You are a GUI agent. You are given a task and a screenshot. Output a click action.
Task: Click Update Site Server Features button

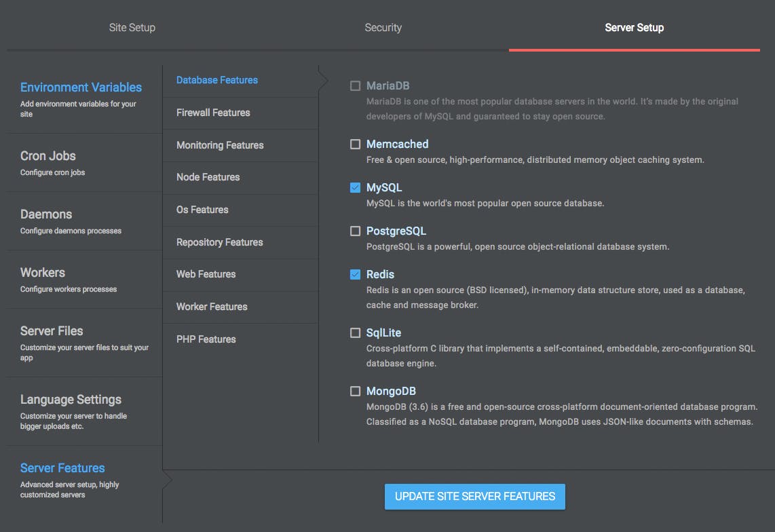(474, 496)
